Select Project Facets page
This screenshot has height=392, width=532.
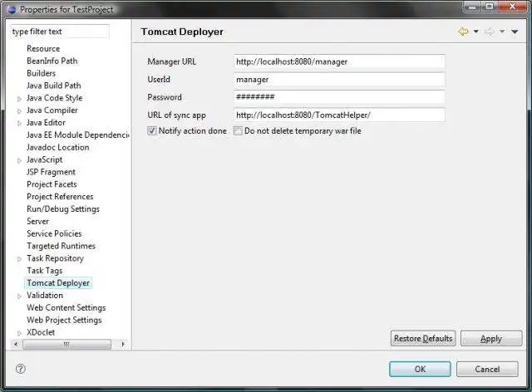tap(52, 184)
